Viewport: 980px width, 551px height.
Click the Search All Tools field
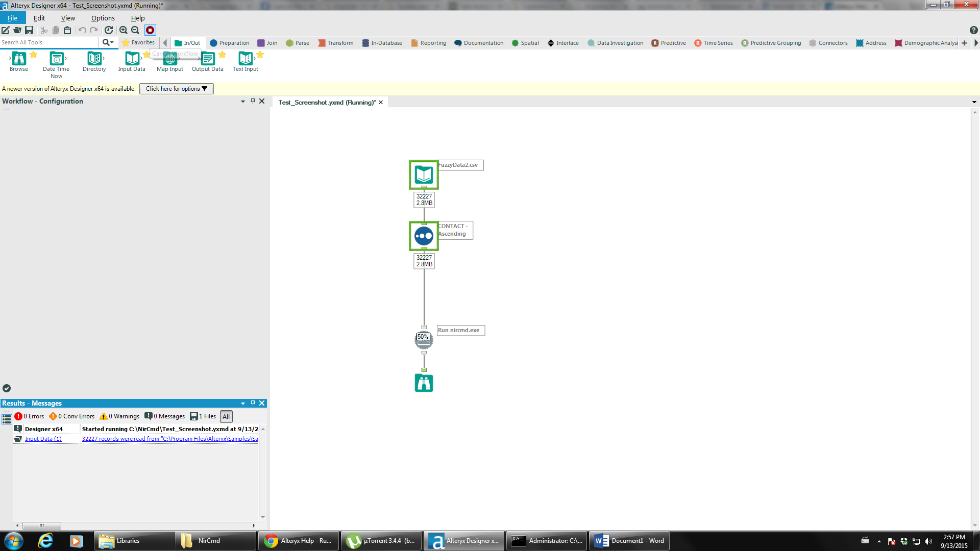(50, 42)
